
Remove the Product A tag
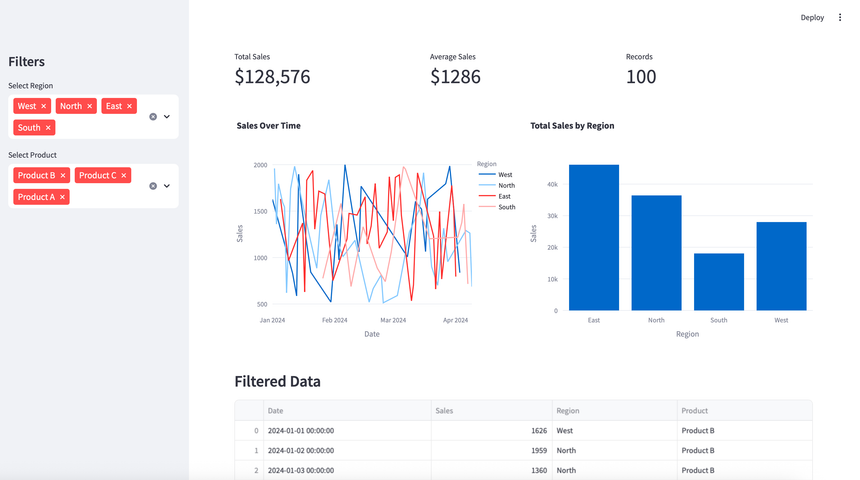click(63, 198)
